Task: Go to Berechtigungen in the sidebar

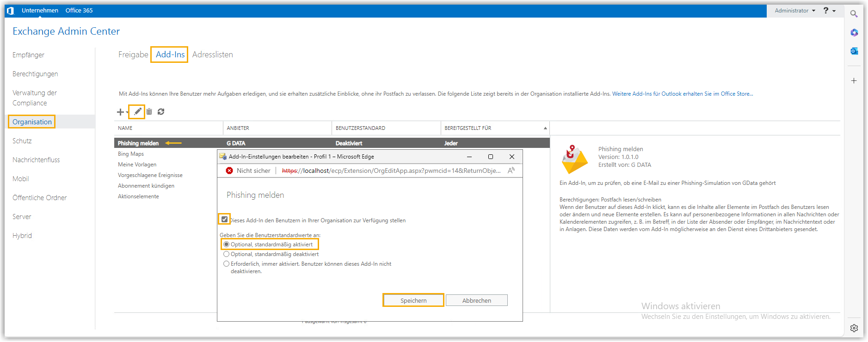Action: click(x=35, y=73)
